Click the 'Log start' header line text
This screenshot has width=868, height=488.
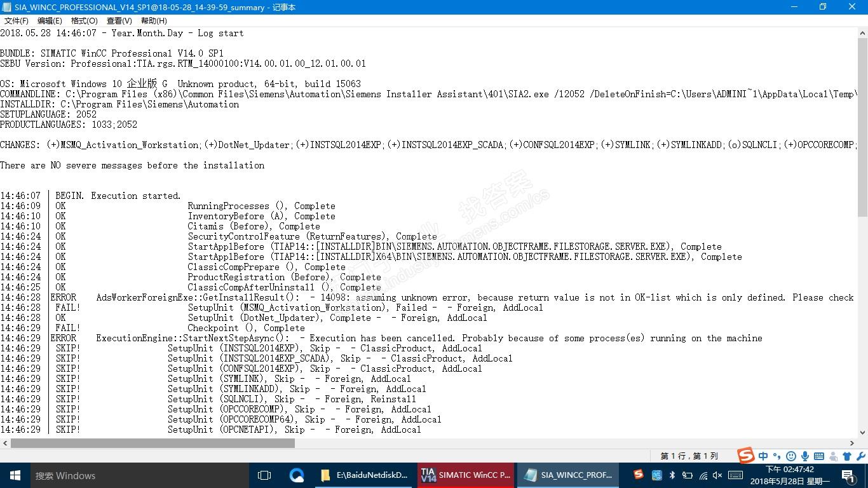(x=122, y=33)
